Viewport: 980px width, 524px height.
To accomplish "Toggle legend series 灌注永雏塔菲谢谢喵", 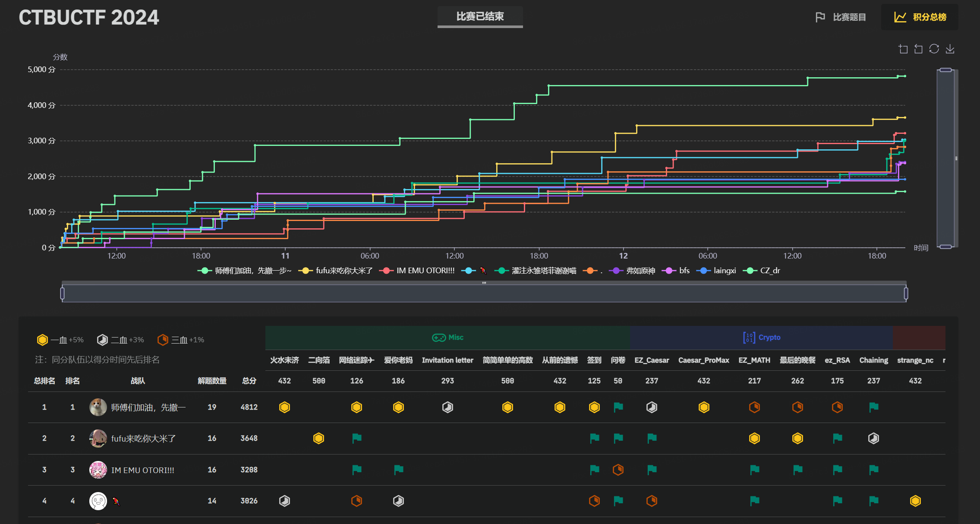I will [x=535, y=271].
